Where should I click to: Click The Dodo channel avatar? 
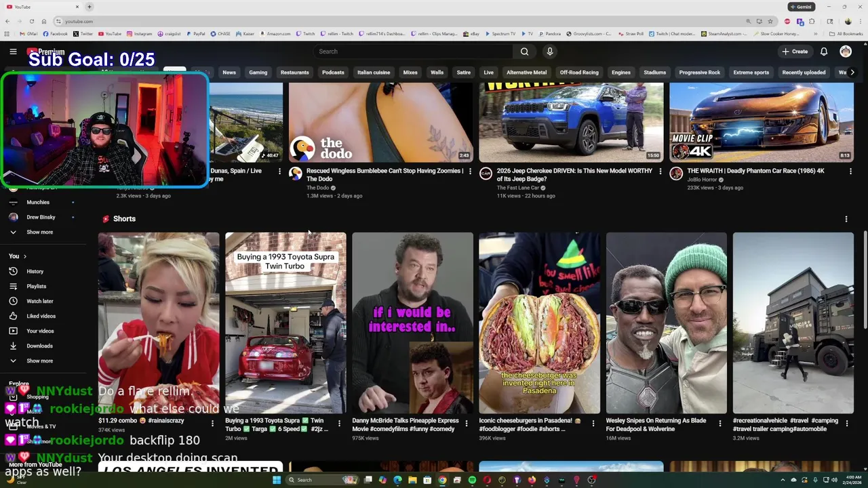296,174
